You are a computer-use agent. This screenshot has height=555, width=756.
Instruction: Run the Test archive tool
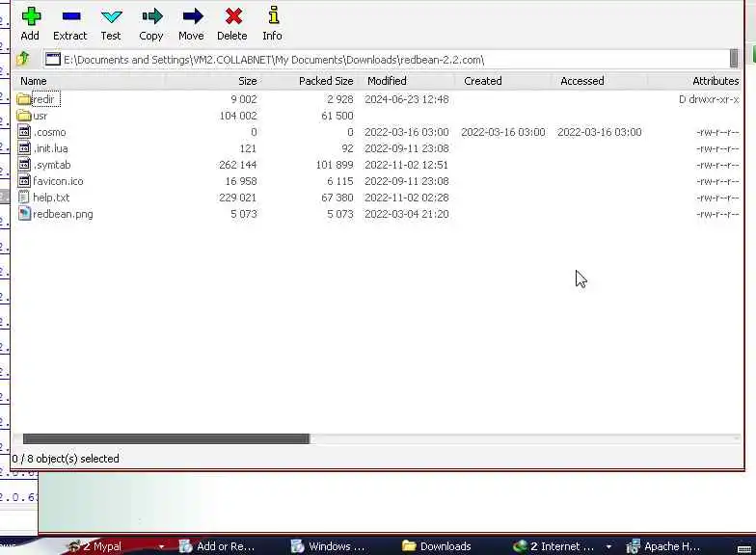pyautogui.click(x=112, y=17)
